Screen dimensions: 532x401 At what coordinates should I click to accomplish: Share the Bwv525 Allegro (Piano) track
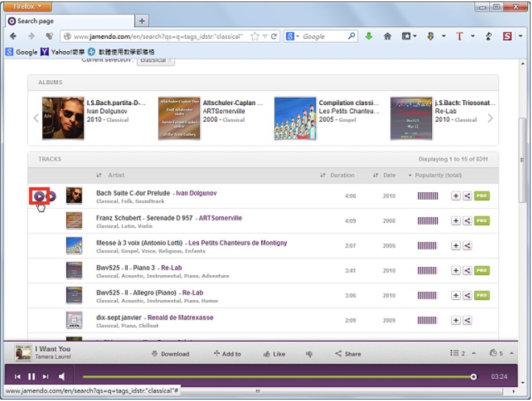click(x=467, y=295)
